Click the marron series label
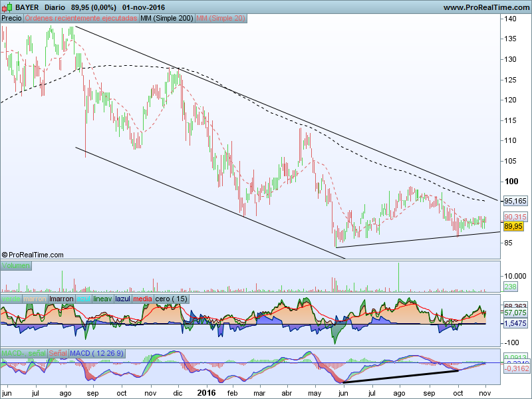Screen dimensions: 532x399 pos(35,299)
